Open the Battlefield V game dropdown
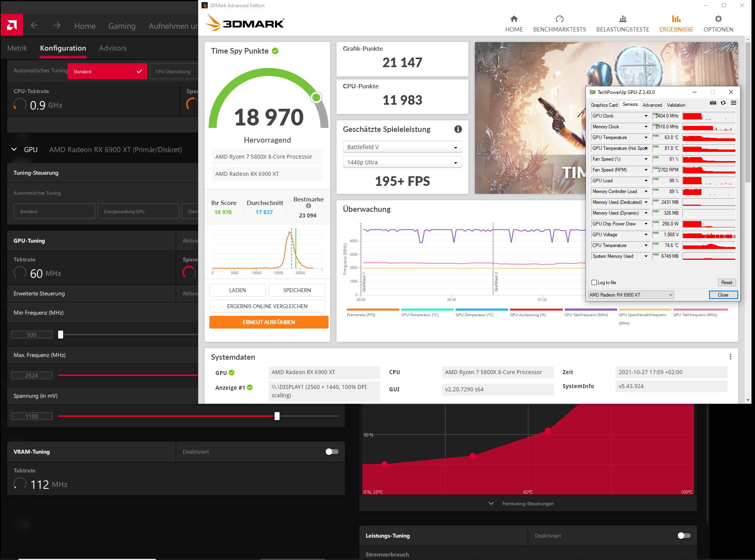755x560 pixels. click(x=402, y=147)
